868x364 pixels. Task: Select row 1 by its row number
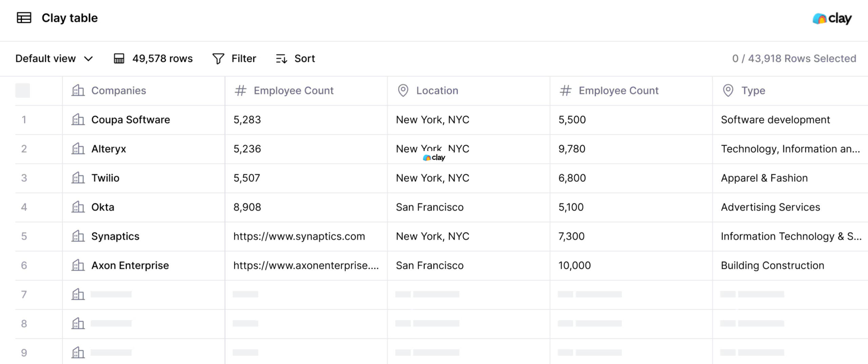click(x=24, y=120)
